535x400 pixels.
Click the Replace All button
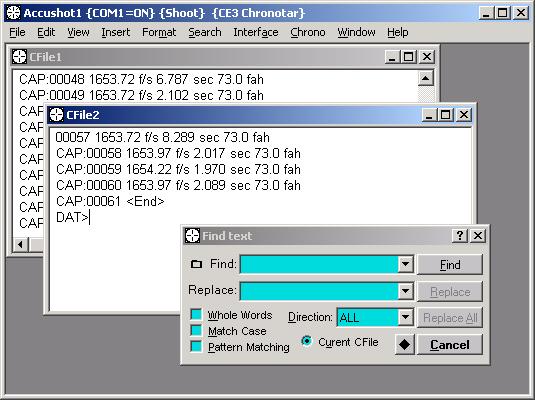point(450,318)
